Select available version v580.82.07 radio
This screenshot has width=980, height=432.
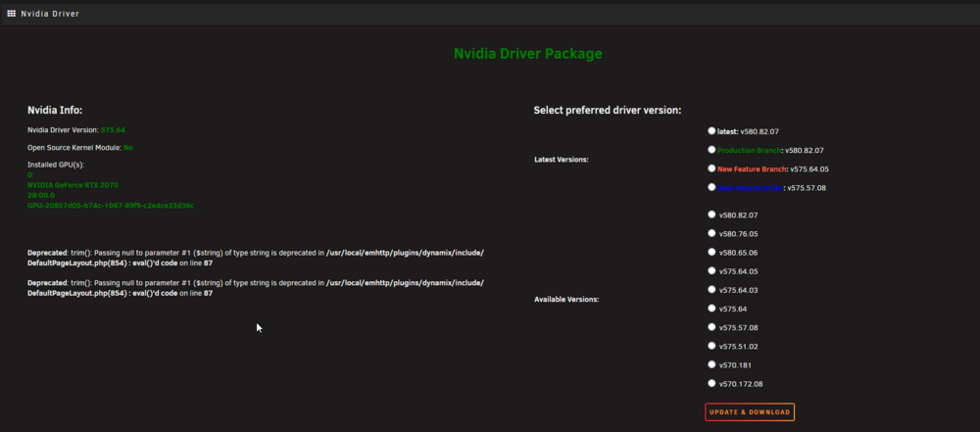[x=711, y=215]
